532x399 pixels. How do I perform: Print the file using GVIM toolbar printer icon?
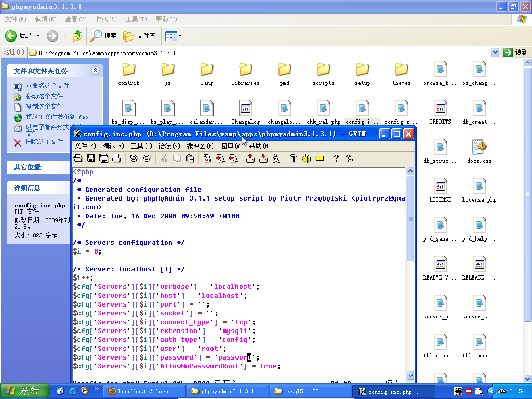[x=116, y=158]
